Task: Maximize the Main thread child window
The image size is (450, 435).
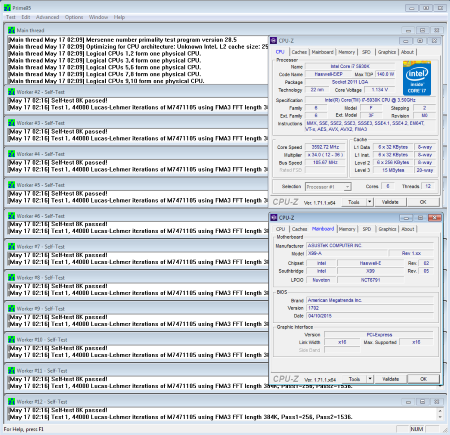Action: tap(422, 30)
